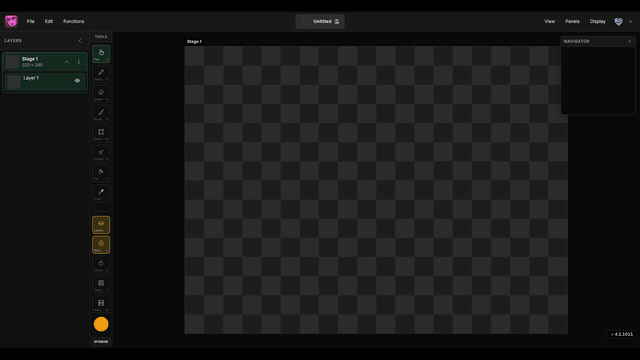Select the Pencil tool

(101, 74)
